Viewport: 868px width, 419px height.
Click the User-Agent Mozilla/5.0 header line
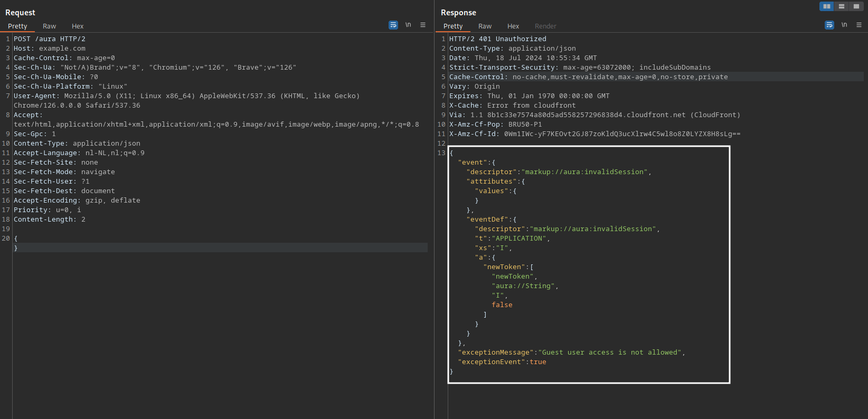click(187, 96)
